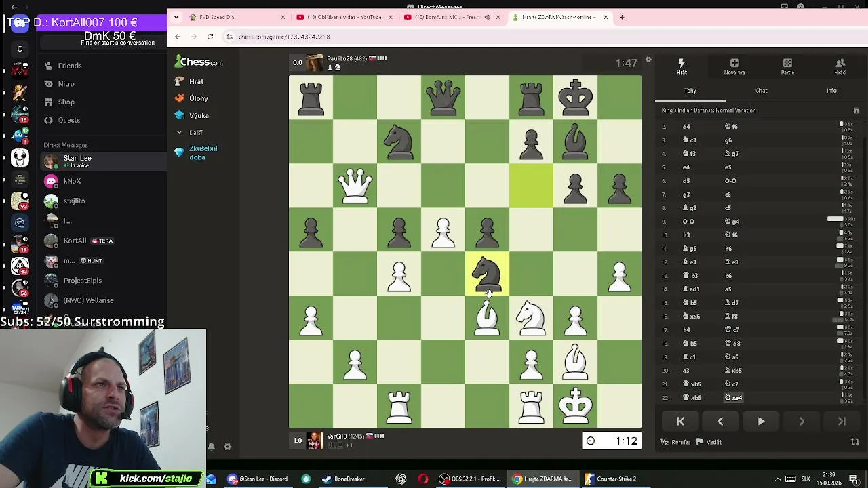Select the highlighted move xe4
This screenshot has width=868, height=488.
(x=734, y=398)
